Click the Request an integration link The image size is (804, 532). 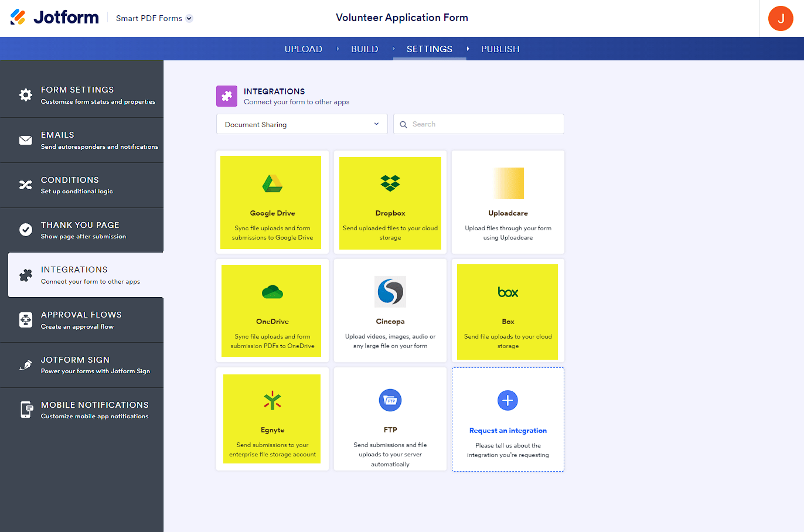(x=508, y=431)
